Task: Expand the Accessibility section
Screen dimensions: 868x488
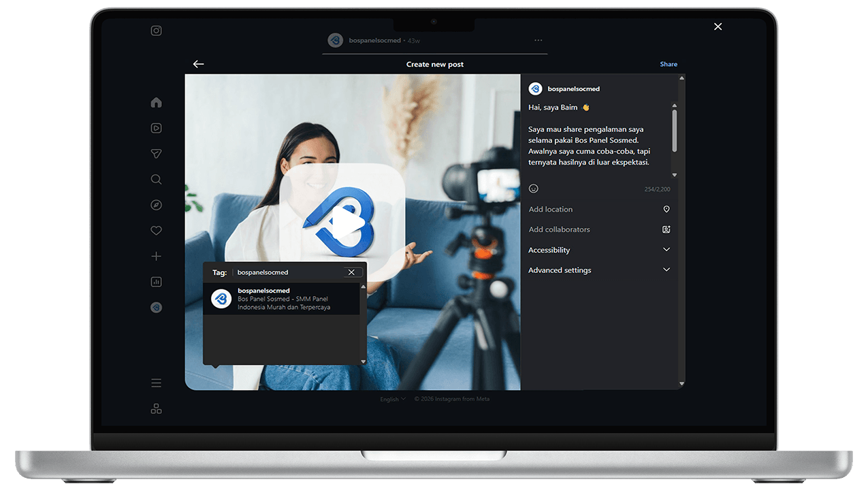Action: pos(599,250)
